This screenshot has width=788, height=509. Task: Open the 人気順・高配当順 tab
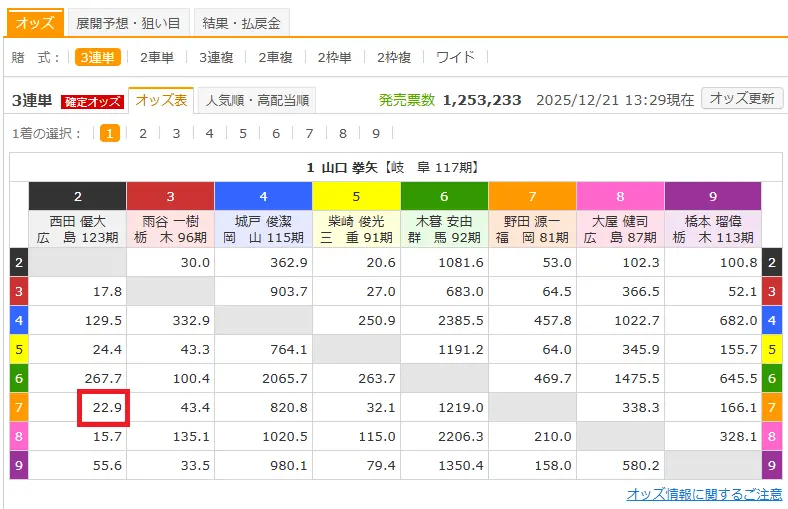[257, 100]
